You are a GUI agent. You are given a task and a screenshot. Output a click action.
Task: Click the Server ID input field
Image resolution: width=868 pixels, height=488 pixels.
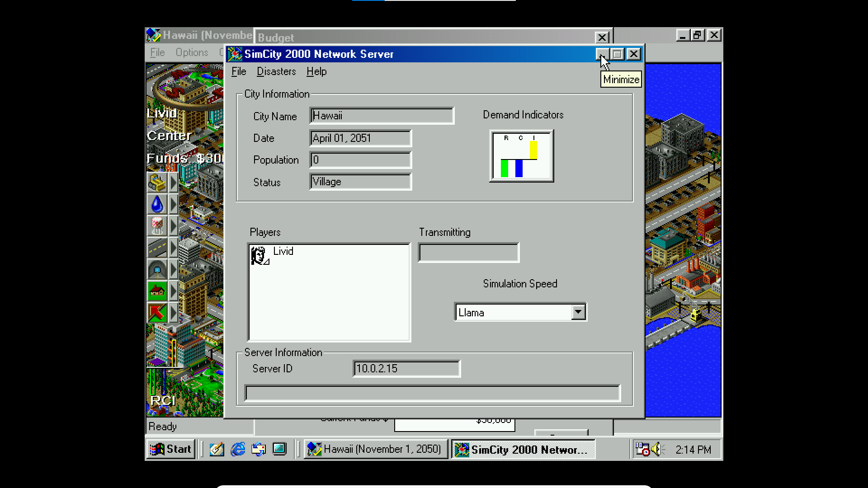(407, 369)
